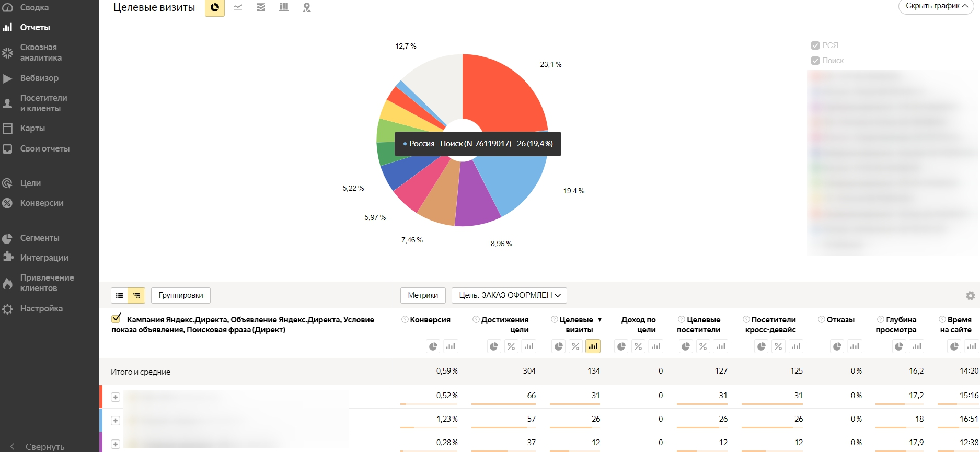Switch to the column chart view icon

pos(284,7)
